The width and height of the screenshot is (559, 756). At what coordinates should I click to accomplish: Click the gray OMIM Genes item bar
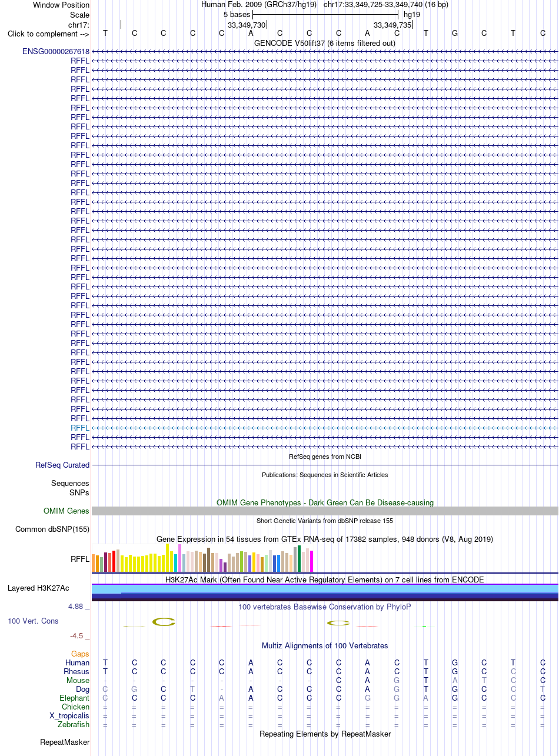(325, 511)
